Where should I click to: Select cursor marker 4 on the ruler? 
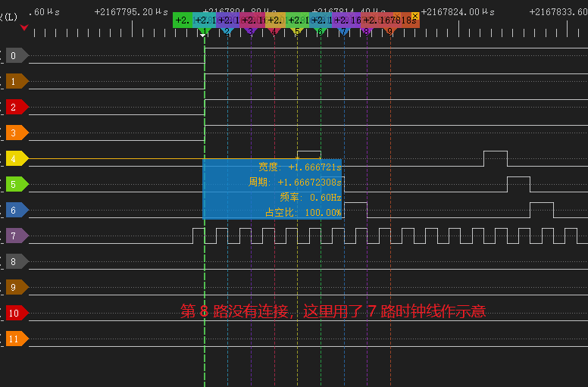tap(274, 32)
